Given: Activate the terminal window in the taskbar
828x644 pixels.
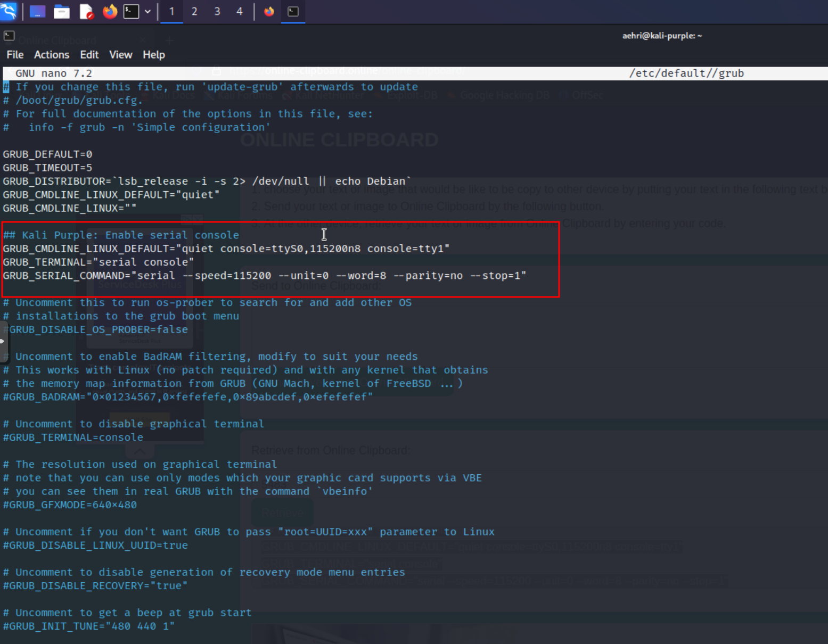Looking at the screenshot, I should tap(293, 11).
